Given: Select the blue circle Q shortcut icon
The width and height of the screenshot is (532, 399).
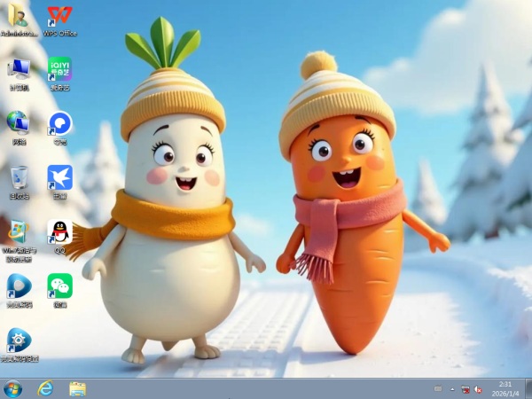Looking at the screenshot, I should click(59, 123).
